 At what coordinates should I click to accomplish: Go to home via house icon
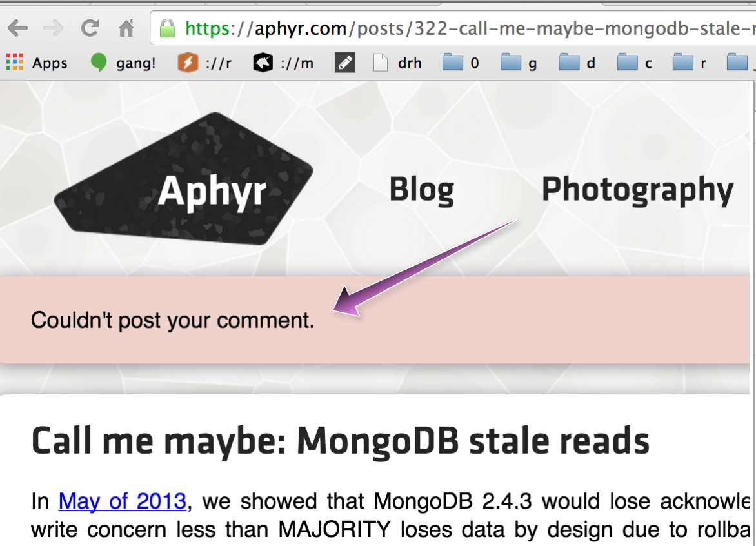pos(126,28)
